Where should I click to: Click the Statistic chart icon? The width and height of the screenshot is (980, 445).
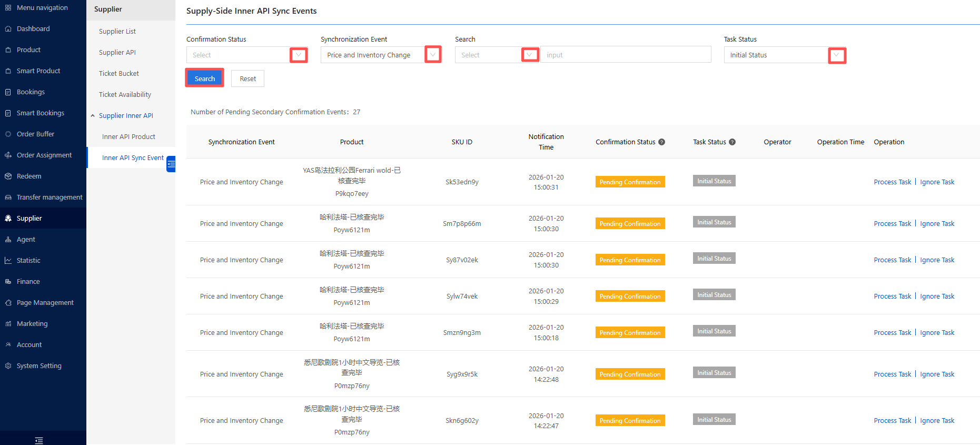click(x=8, y=261)
